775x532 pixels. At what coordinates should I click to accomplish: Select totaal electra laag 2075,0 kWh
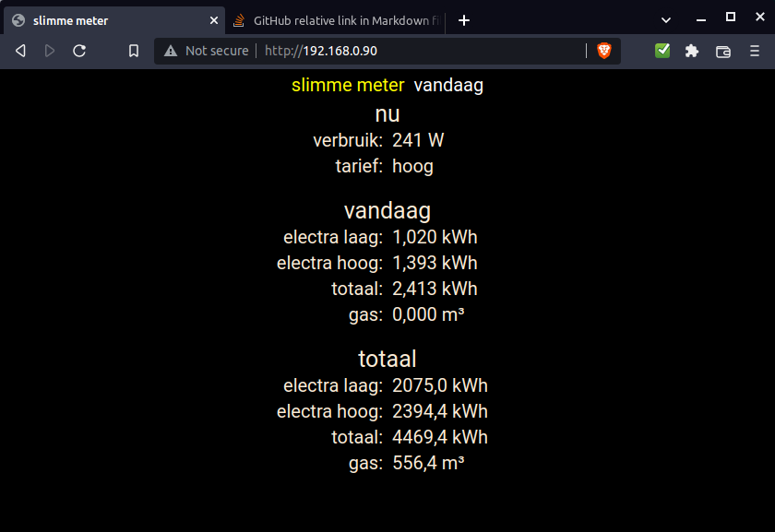440,385
